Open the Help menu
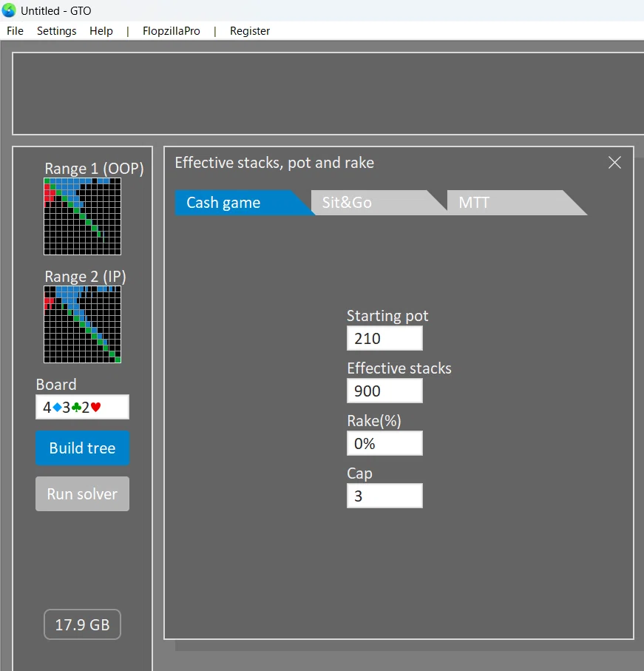 [101, 31]
